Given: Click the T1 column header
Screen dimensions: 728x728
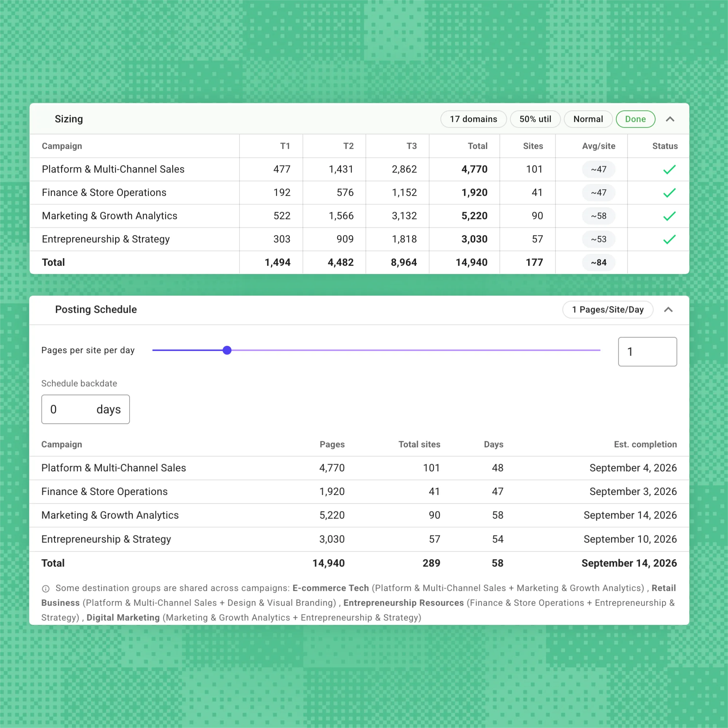Looking at the screenshot, I should tap(285, 146).
